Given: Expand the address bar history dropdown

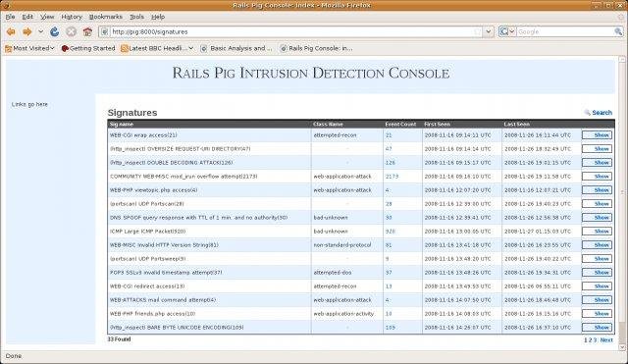Looking at the screenshot, I should pyautogui.click(x=489, y=31).
